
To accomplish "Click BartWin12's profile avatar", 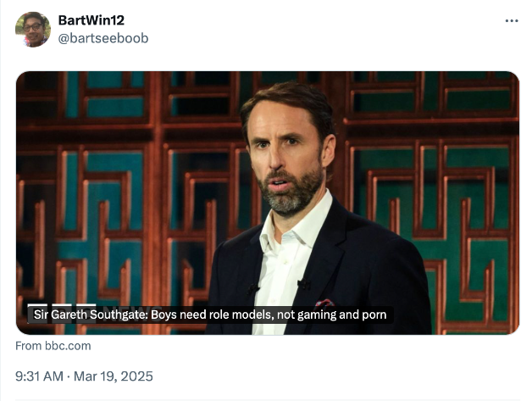I will 32,29.
